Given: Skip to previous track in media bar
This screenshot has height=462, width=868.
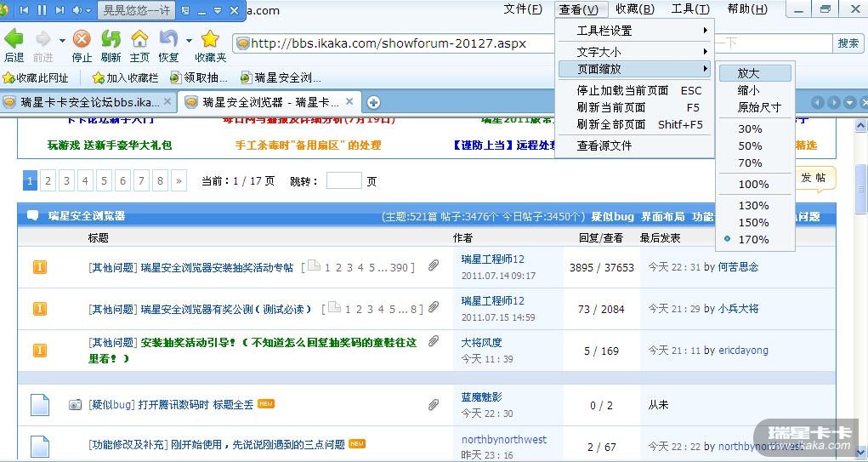Looking at the screenshot, I should pos(24,10).
